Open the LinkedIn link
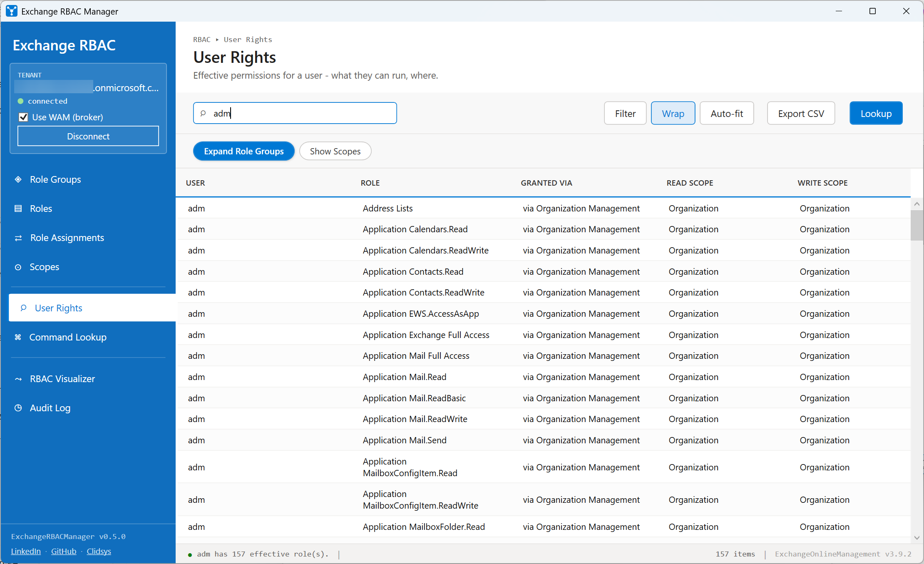This screenshot has height=564, width=924. point(26,551)
